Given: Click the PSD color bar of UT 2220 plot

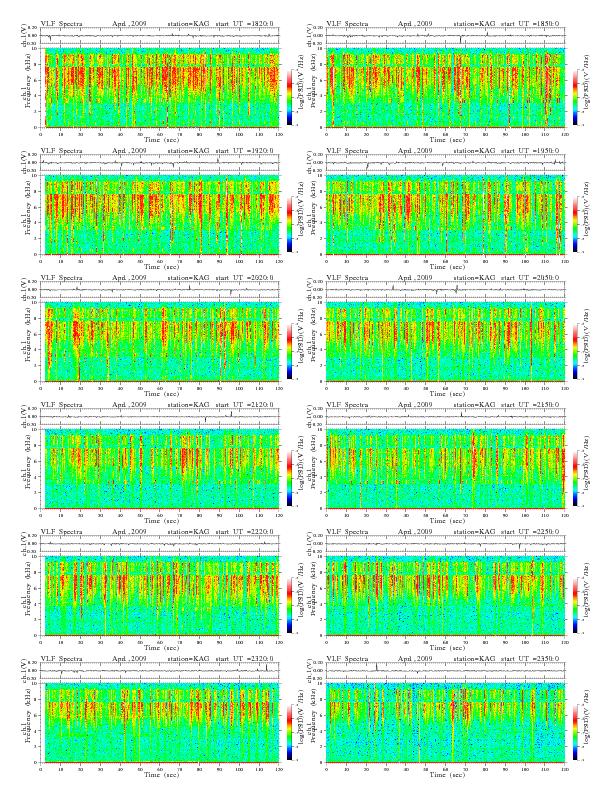Looking at the screenshot, I should click(x=289, y=605).
